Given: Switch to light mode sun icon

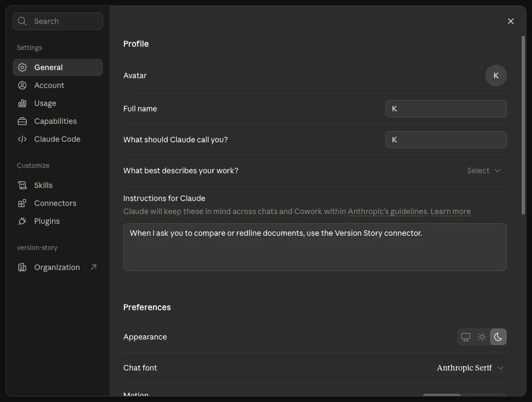Looking at the screenshot, I should 482,337.
